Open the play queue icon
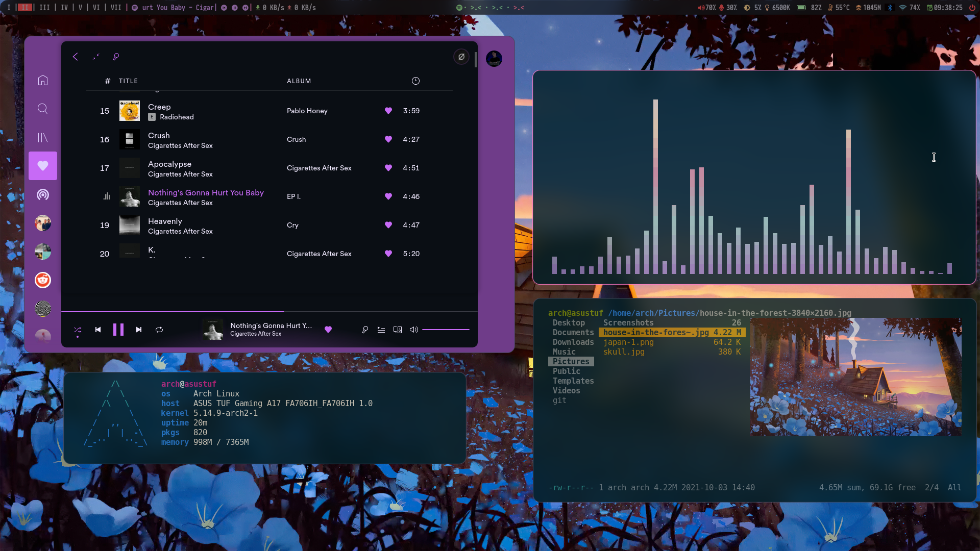980x551 pixels. [x=381, y=330]
